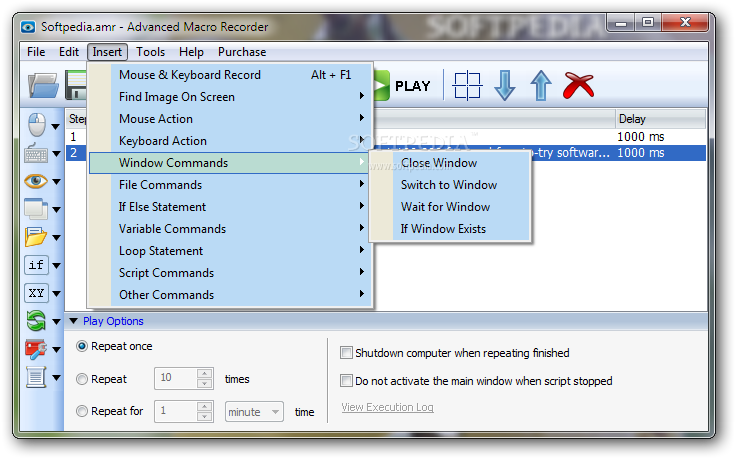This screenshot has height=459, width=736.
Task: Click the XY variable sidebar icon
Action: [36, 293]
